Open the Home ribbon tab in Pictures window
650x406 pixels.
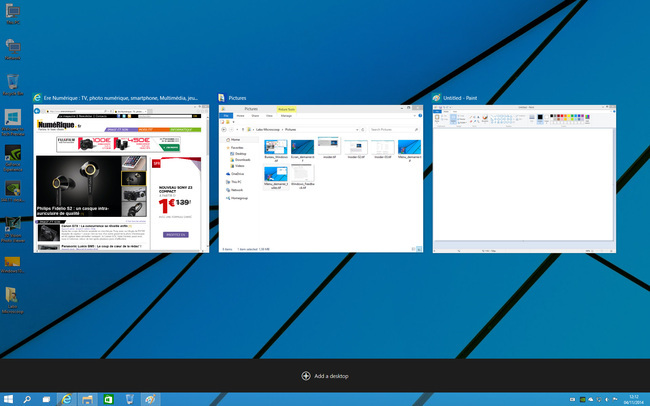tap(240, 116)
